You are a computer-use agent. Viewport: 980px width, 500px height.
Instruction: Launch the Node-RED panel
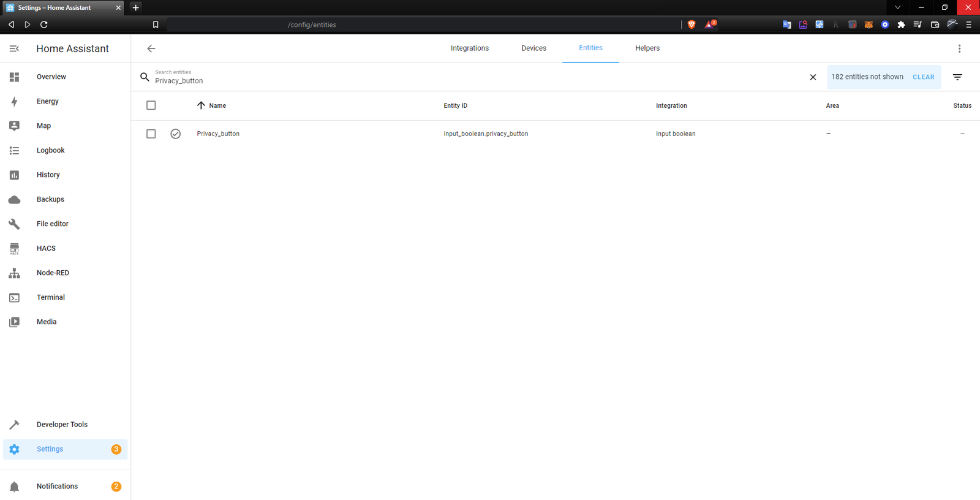click(53, 273)
